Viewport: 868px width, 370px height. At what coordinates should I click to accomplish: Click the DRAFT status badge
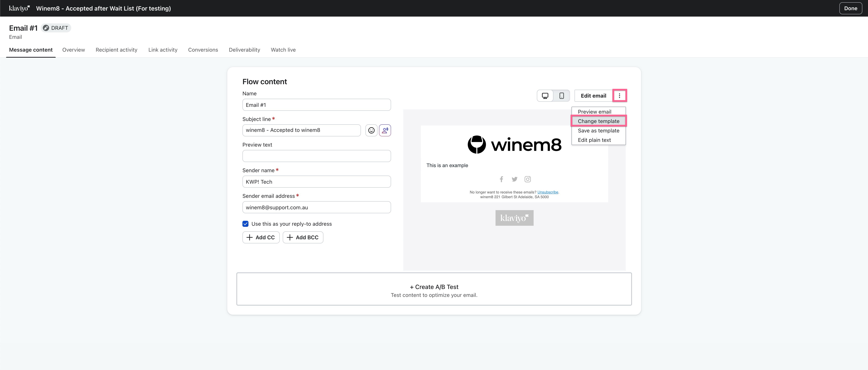coord(56,28)
